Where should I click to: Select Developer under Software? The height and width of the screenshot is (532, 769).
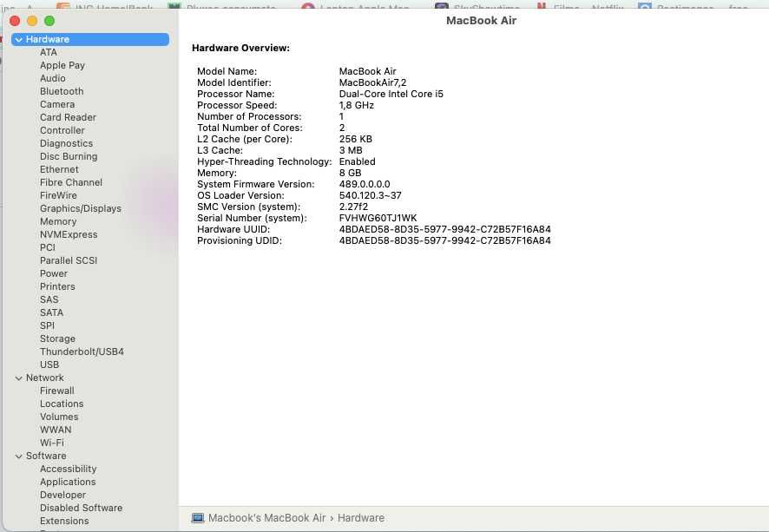point(62,495)
